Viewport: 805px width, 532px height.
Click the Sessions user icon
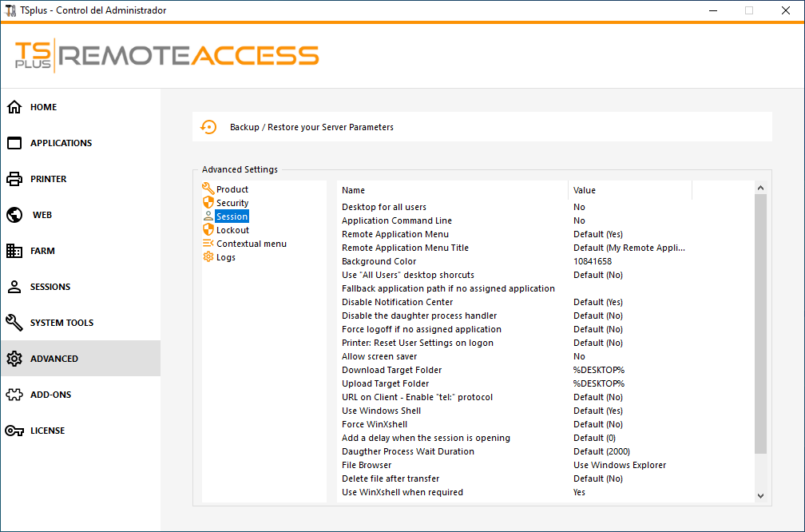[14, 287]
